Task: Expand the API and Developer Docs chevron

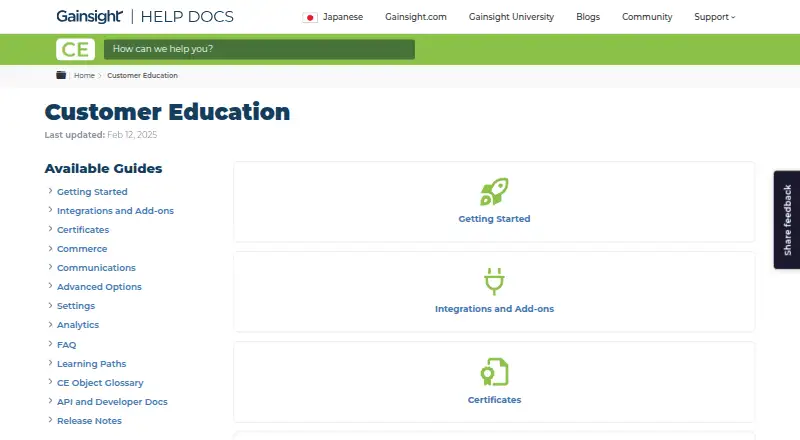Action: pos(50,401)
